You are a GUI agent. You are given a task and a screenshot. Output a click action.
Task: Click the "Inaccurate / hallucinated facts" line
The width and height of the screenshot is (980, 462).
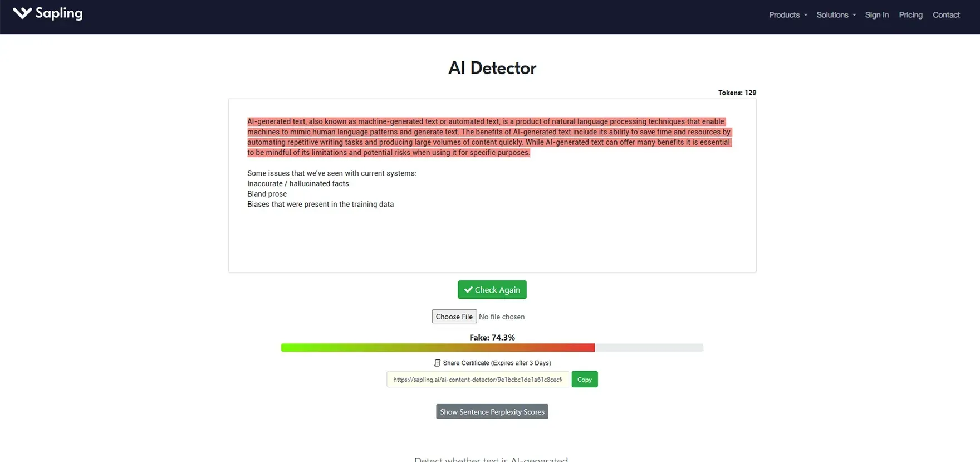tap(298, 184)
